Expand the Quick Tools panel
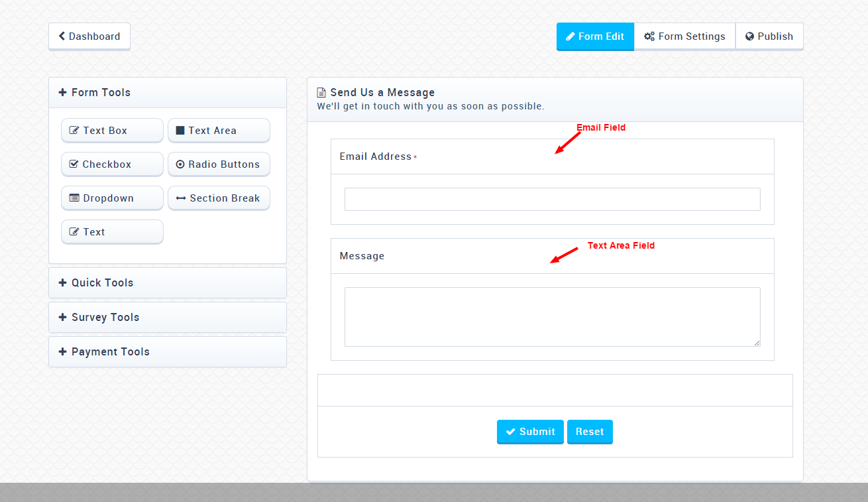The image size is (868, 502). [x=102, y=283]
